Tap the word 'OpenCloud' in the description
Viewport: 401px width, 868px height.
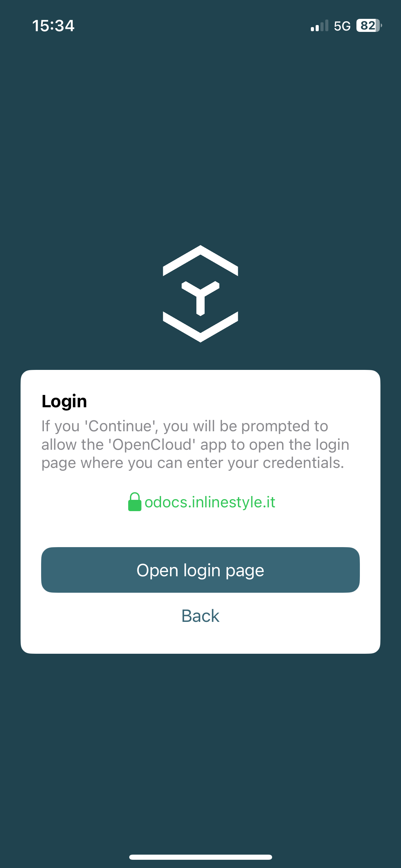(152, 445)
